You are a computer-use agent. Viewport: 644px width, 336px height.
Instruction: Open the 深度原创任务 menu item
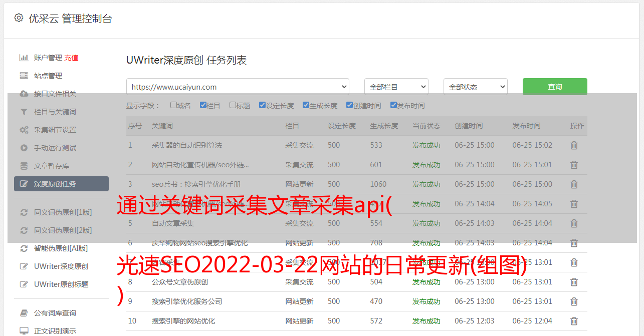(61, 184)
